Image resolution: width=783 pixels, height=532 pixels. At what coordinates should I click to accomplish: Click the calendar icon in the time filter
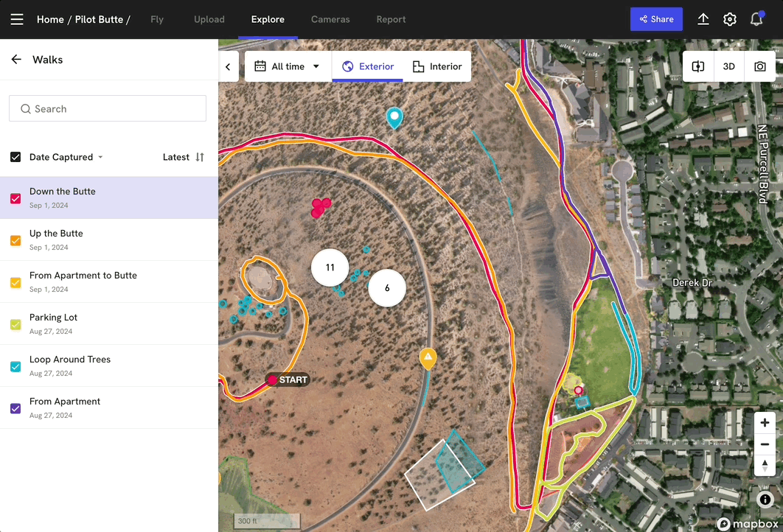pos(260,66)
